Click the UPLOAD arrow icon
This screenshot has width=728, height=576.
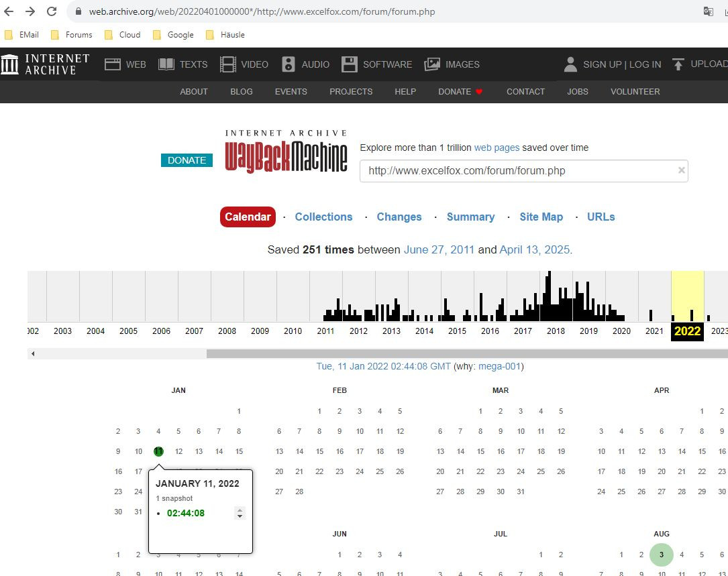(x=678, y=64)
